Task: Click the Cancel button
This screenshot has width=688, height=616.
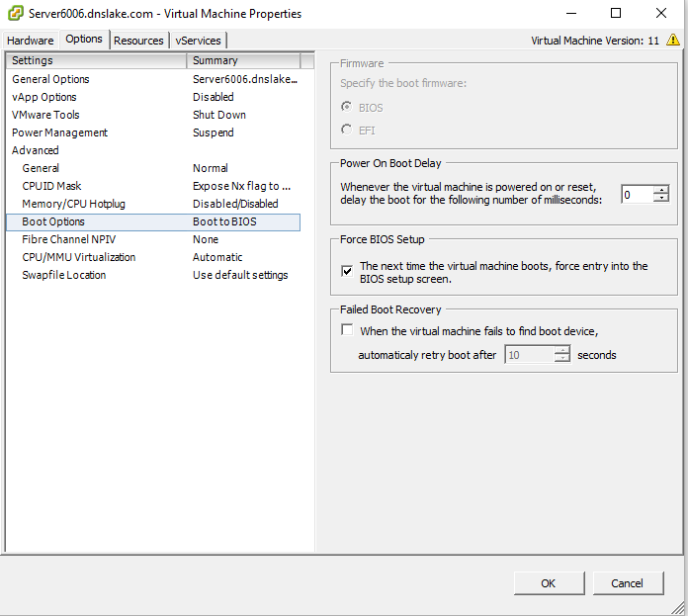Action: (627, 583)
